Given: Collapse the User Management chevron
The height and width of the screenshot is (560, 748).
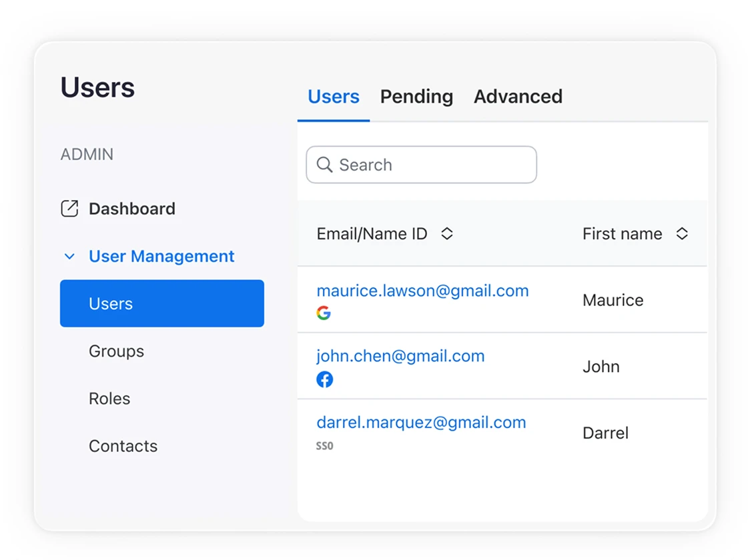Looking at the screenshot, I should pos(69,257).
